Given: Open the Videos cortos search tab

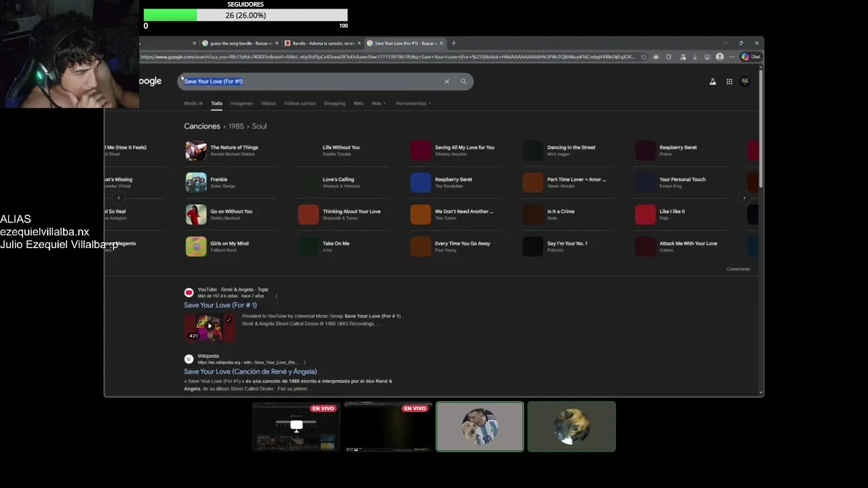Looking at the screenshot, I should click(x=300, y=104).
